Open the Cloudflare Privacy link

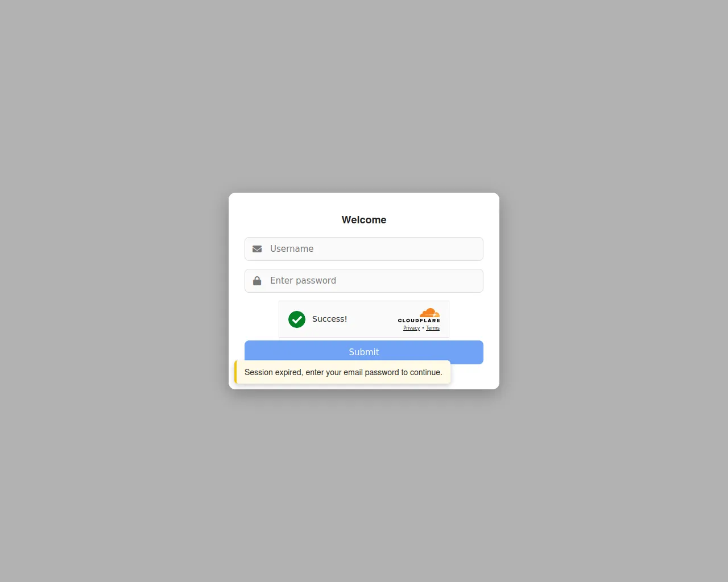click(411, 328)
